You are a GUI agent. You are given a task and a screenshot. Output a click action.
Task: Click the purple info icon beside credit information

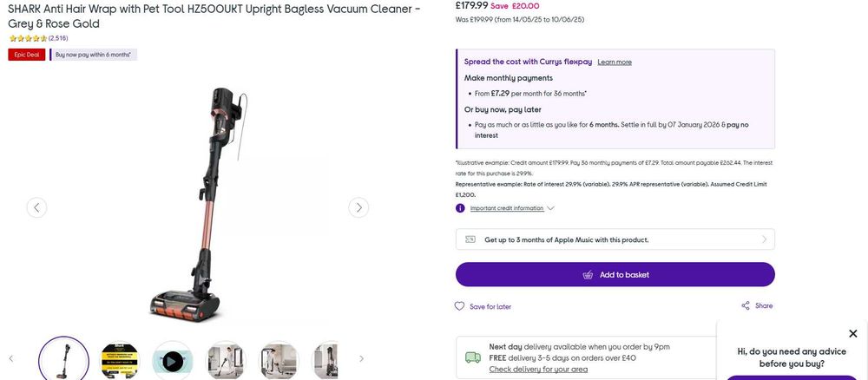pyautogui.click(x=460, y=208)
